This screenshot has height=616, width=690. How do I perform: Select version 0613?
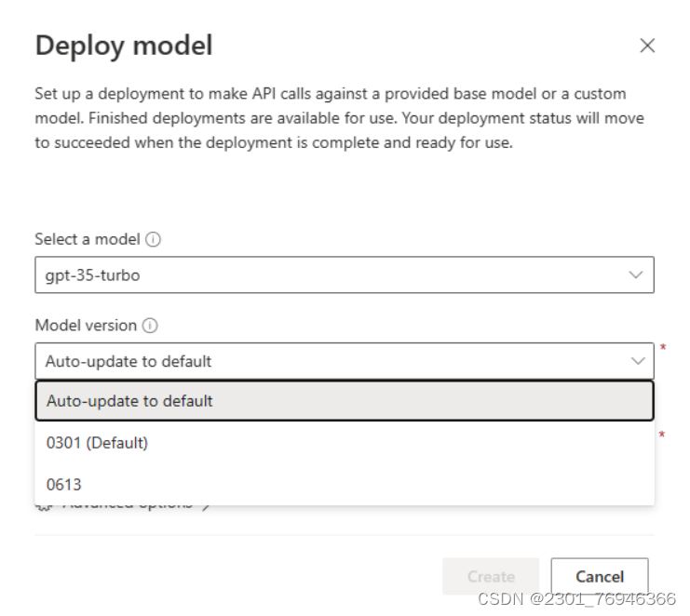345,485
